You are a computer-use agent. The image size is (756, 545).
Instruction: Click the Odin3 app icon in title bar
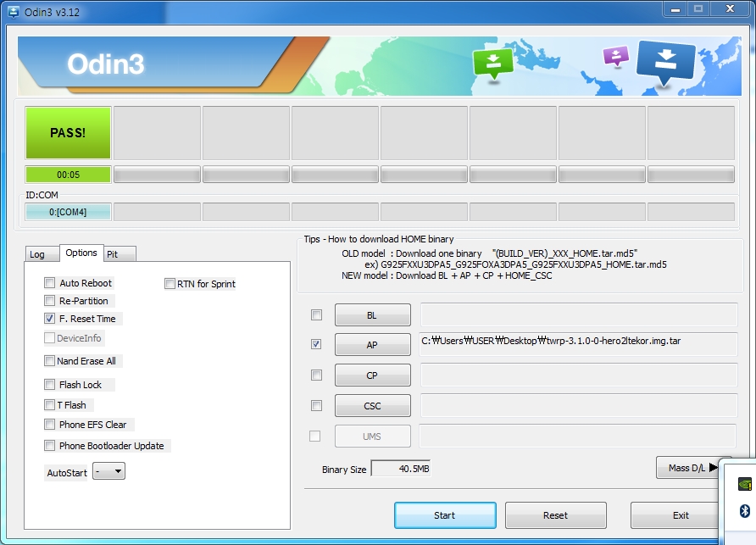point(14,12)
